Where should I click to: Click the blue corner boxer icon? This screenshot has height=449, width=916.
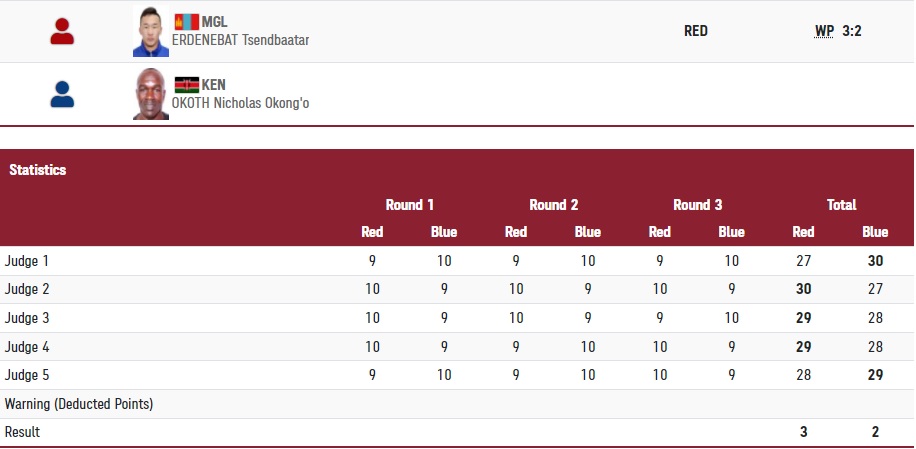pos(62,94)
